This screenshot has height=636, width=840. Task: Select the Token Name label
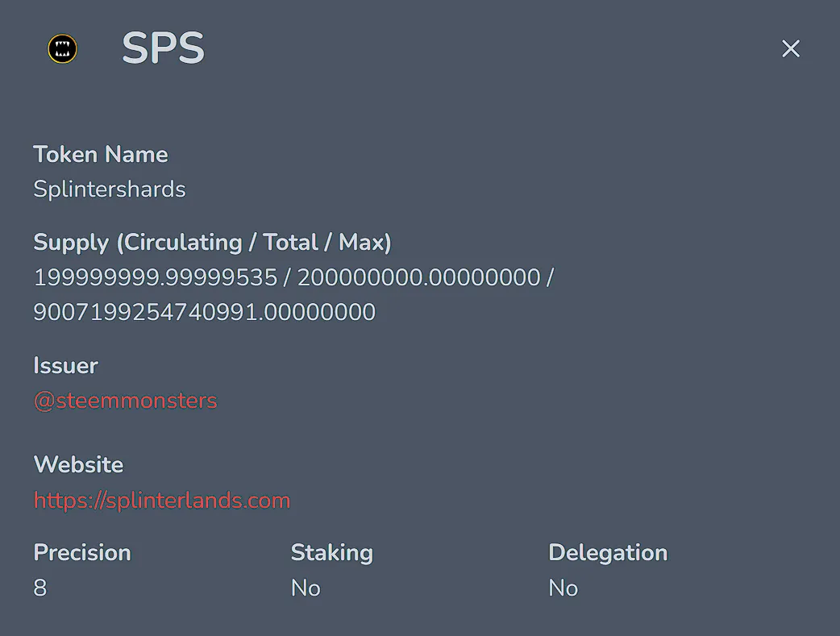point(101,154)
